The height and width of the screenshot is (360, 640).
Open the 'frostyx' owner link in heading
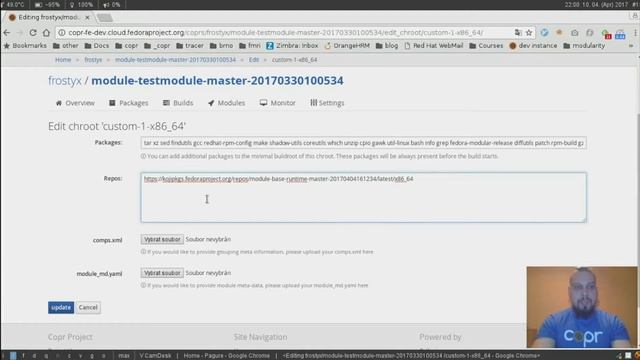click(65, 81)
